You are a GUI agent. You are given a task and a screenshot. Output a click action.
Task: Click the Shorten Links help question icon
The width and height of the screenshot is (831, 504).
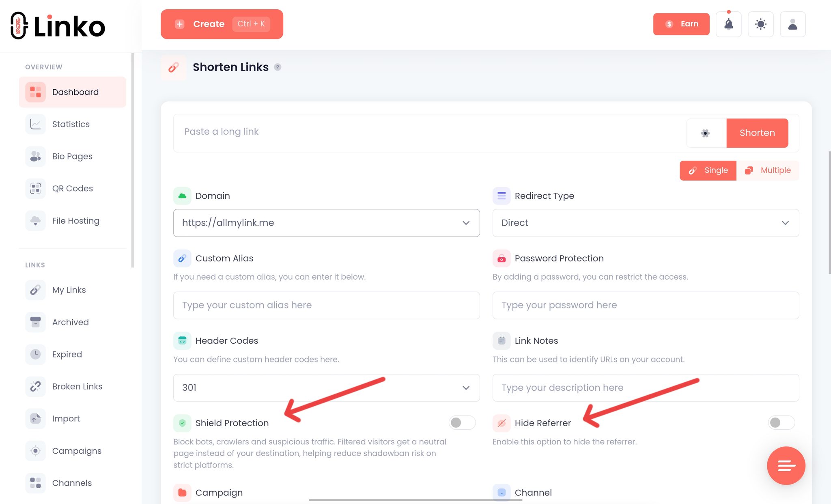click(x=278, y=67)
